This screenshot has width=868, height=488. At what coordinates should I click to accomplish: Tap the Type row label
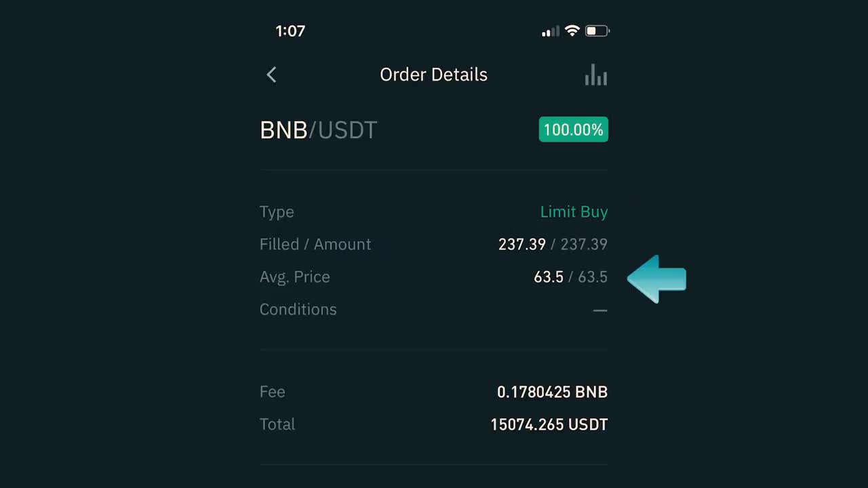pyautogui.click(x=277, y=211)
